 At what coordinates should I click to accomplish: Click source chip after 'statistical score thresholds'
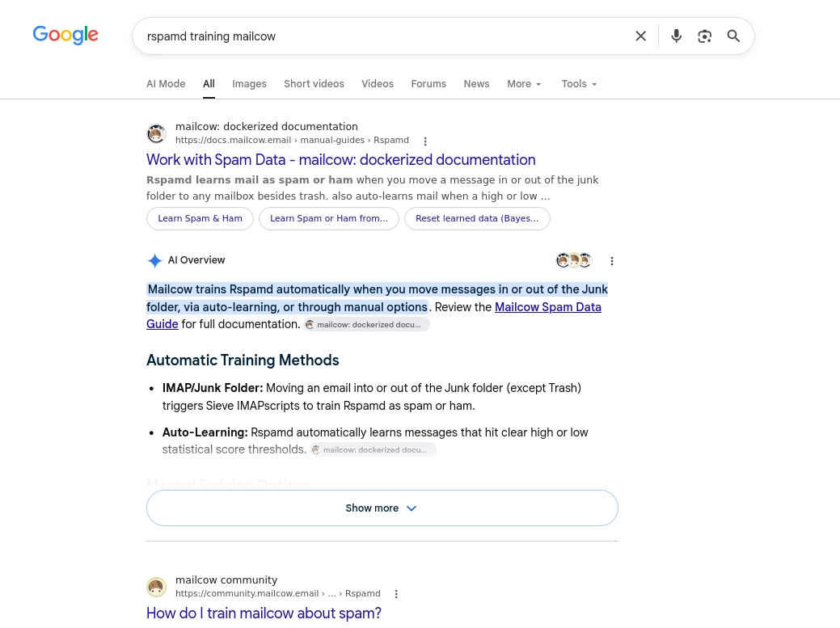[374, 449]
